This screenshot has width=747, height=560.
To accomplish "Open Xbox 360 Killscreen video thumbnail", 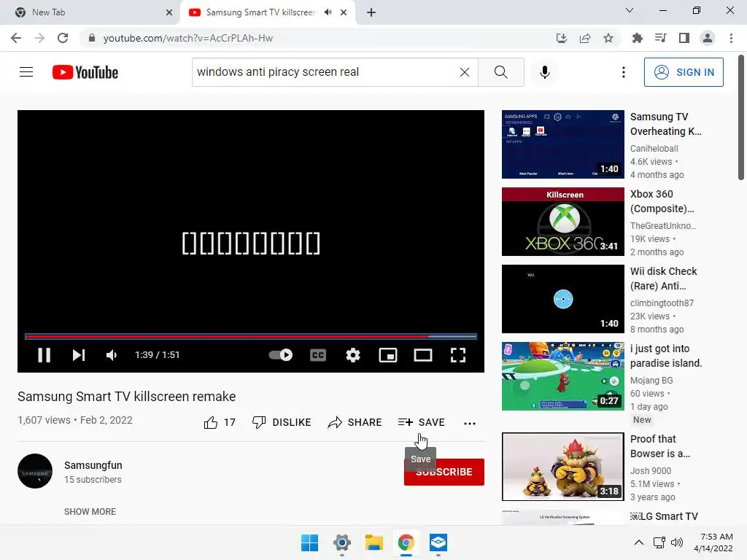I will click(x=562, y=222).
